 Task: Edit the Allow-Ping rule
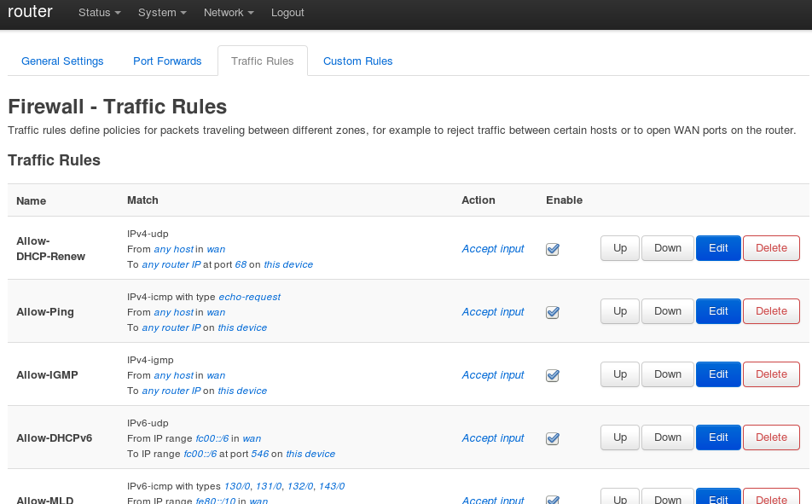pyautogui.click(x=718, y=311)
